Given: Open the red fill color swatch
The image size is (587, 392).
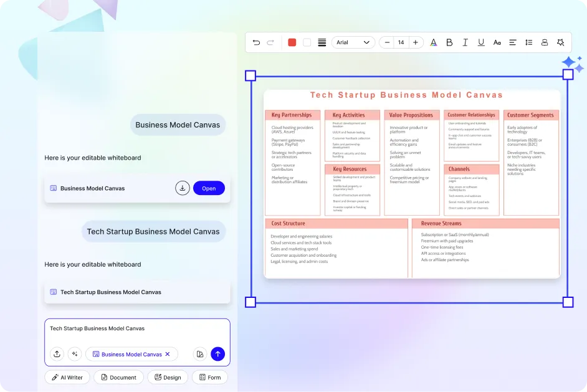Looking at the screenshot, I should pyautogui.click(x=292, y=42).
